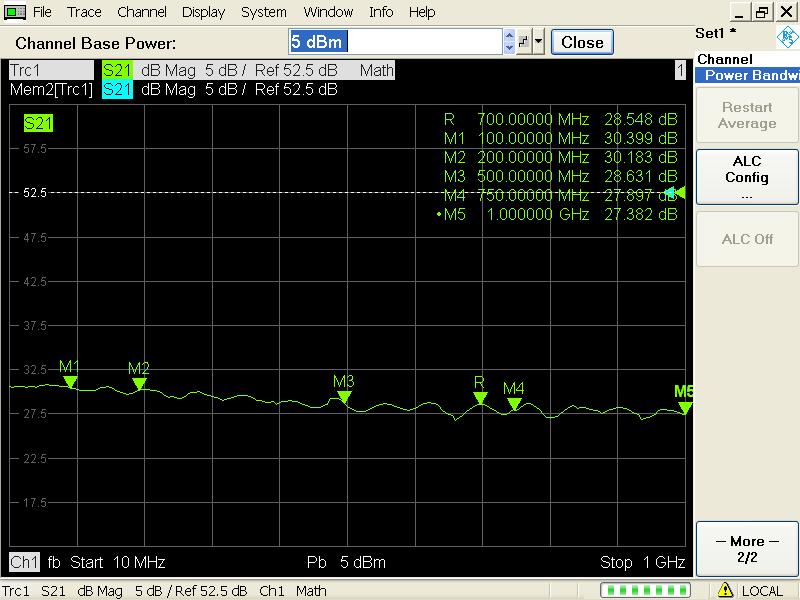Click the LOCAL warning icon in status bar
The image size is (800, 600).
click(x=726, y=590)
